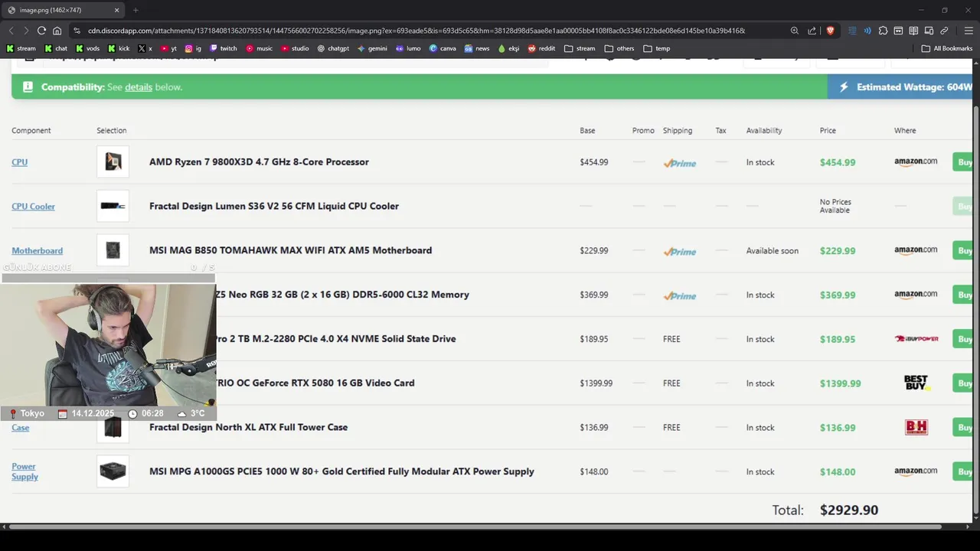The width and height of the screenshot is (980, 551).
Task: Expand the 'stream' bookmark folder
Action: [x=580, y=48]
